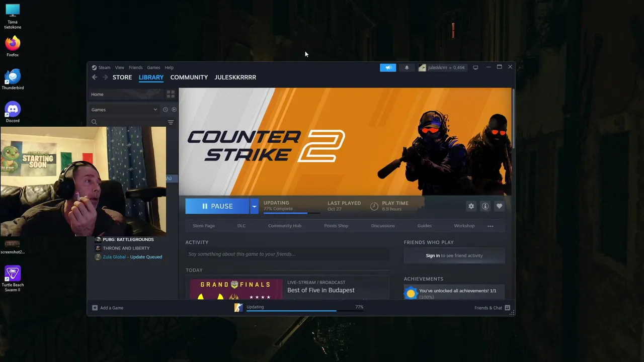Open collections grid view icon

[171, 94]
